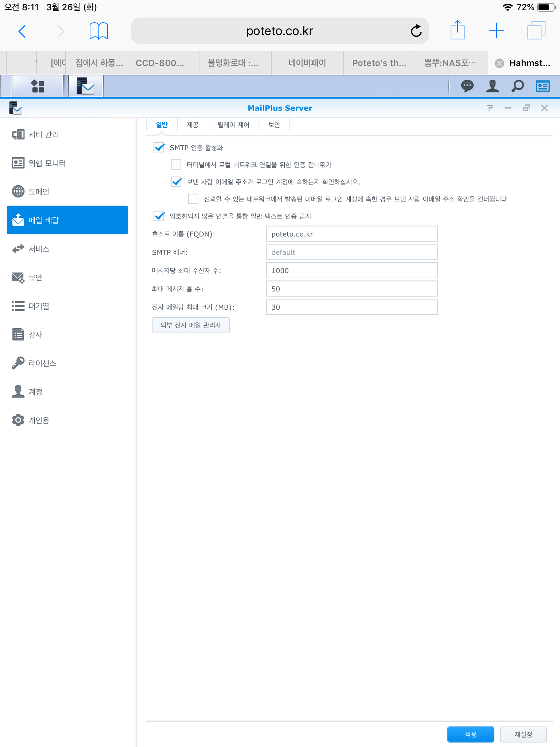Toggle 암호화되지 않은 연결 일반 텍스트 인증 금지
The height and width of the screenshot is (747, 560).
point(159,216)
